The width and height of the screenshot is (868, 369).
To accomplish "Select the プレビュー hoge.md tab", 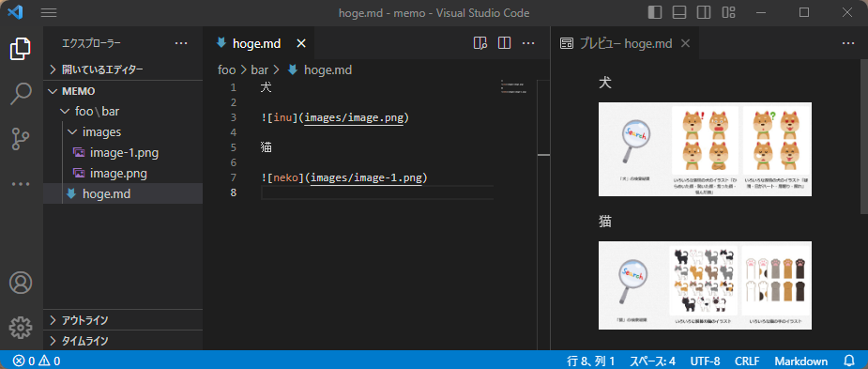I will [x=626, y=43].
